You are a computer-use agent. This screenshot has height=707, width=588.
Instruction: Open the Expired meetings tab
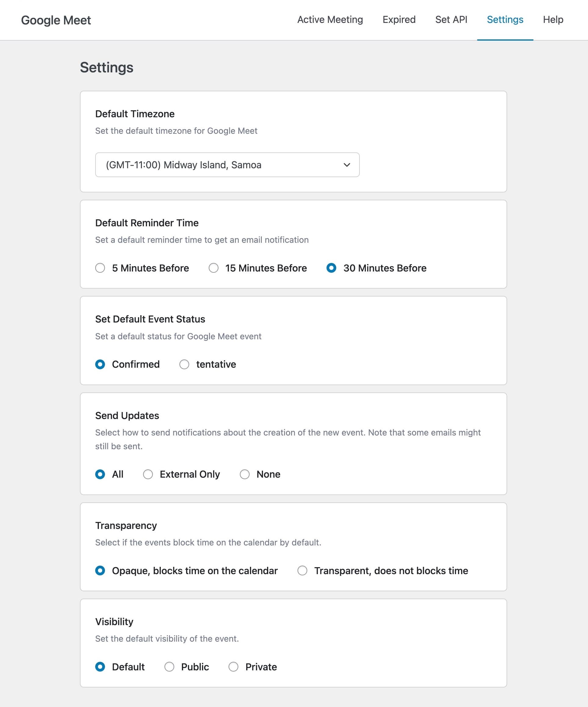tap(399, 20)
